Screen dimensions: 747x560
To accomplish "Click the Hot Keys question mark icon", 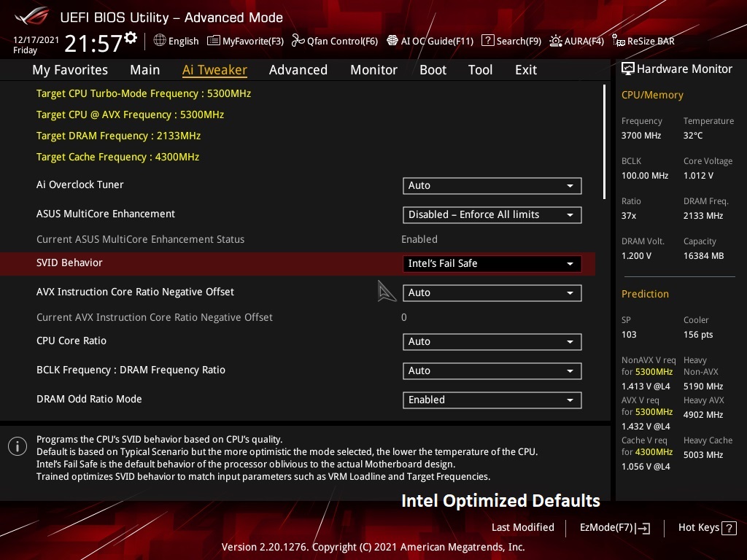I will (x=729, y=528).
